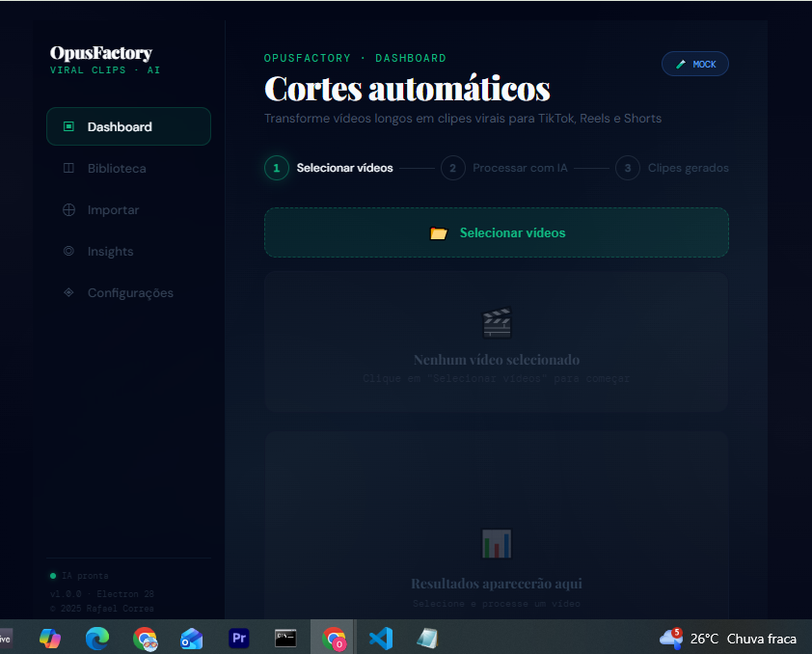Click the Importar globe icon

[68, 209]
